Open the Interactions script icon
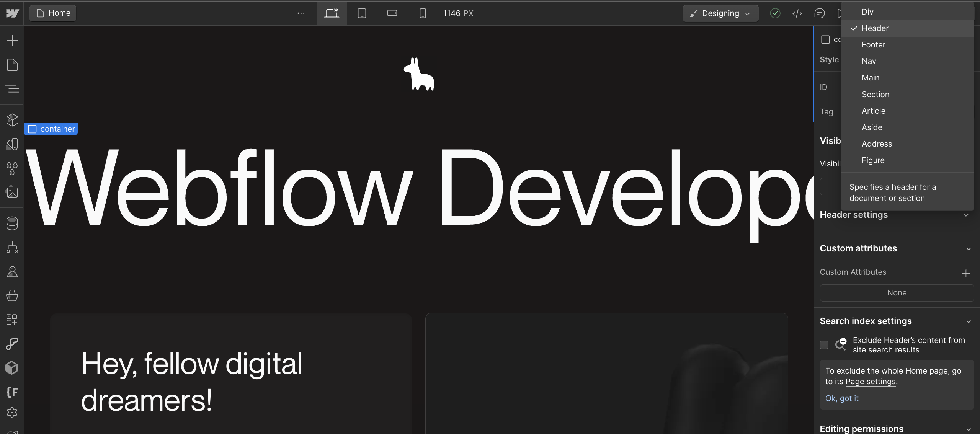This screenshot has width=980, height=434. [12, 344]
